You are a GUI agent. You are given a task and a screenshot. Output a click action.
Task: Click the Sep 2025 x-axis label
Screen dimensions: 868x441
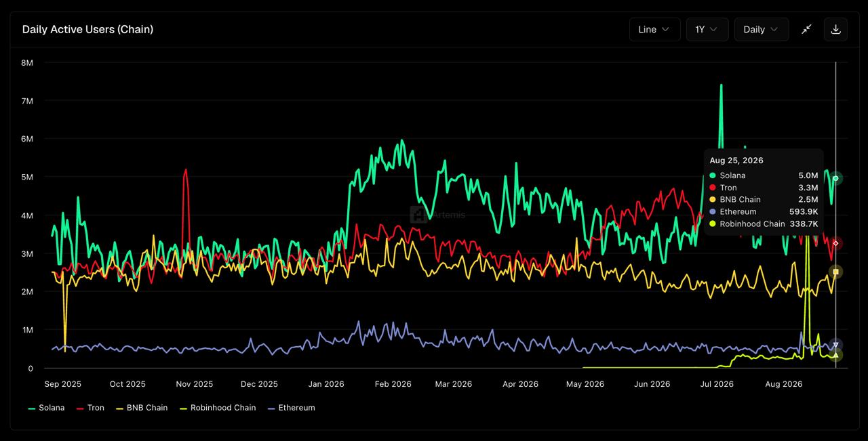[63, 384]
